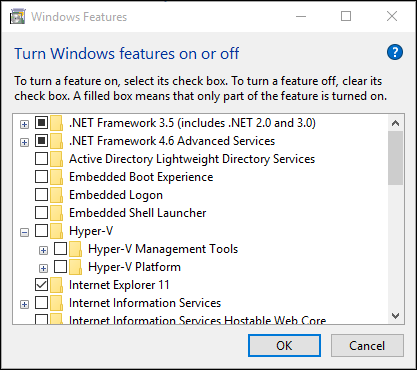Collapse the Hyper-V tree node
The height and width of the screenshot is (370, 417).
click(x=24, y=233)
